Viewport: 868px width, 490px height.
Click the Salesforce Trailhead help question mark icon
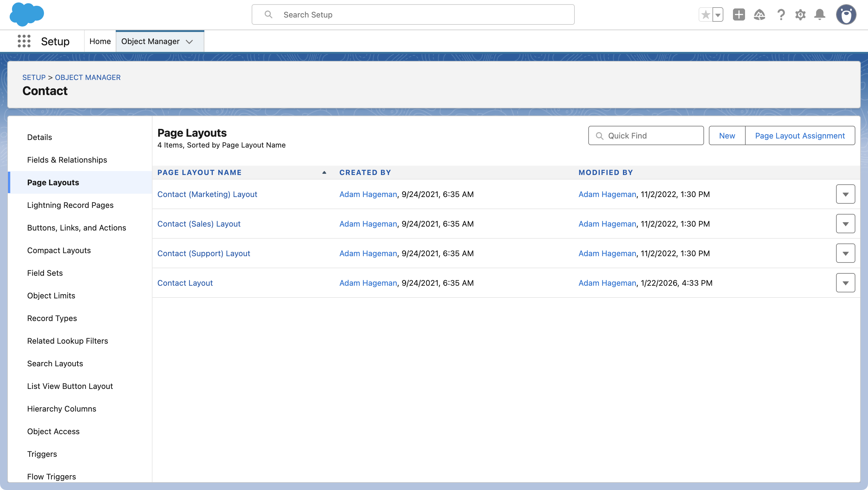781,14
